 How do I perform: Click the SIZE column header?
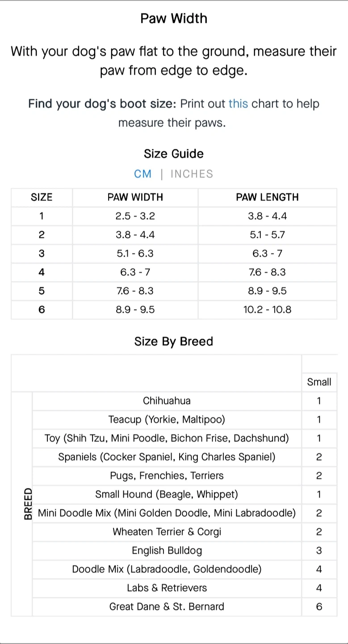coord(42,197)
